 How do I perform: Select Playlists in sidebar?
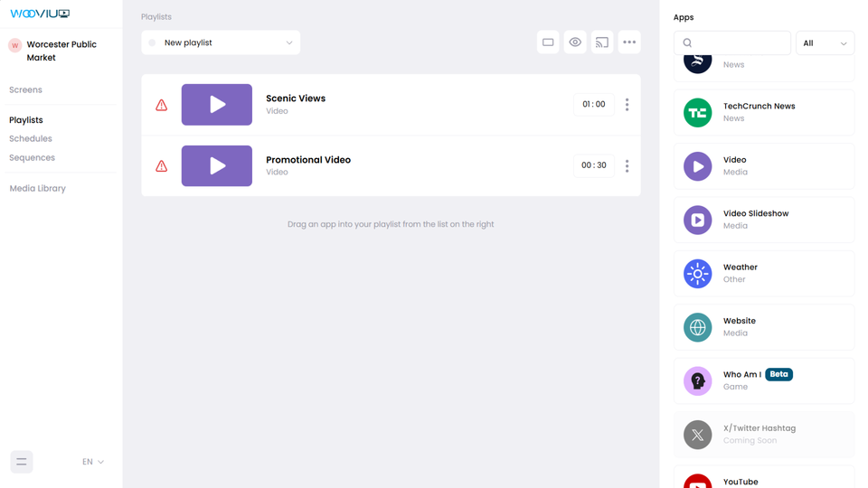(26, 120)
